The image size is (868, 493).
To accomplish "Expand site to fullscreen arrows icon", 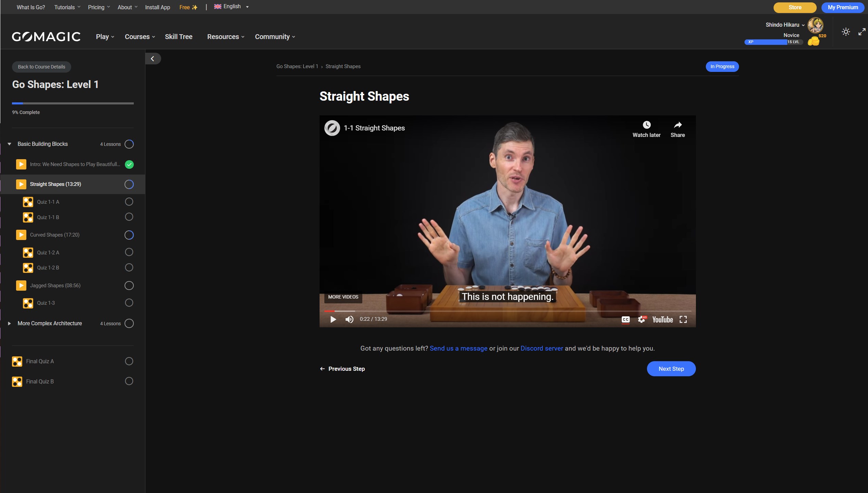I will pos(862,32).
